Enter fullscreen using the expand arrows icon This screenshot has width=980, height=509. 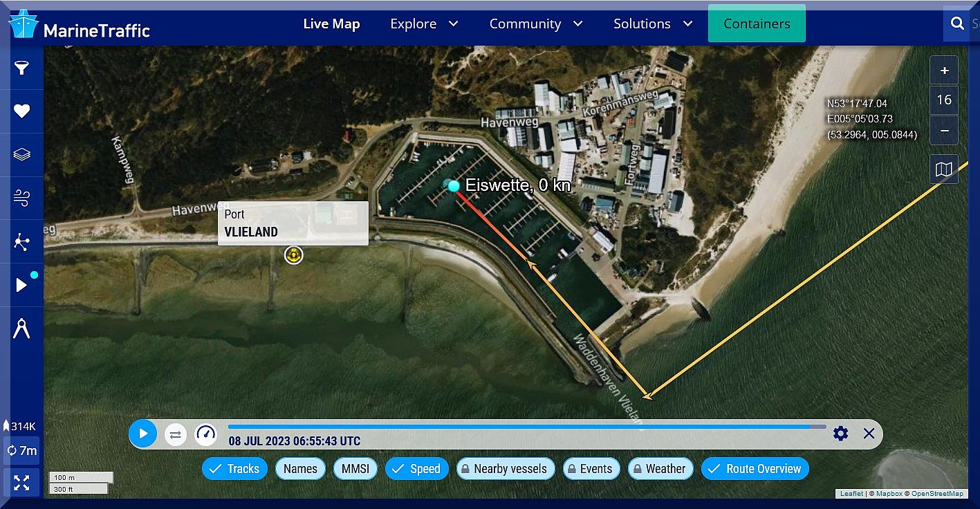[x=21, y=483]
